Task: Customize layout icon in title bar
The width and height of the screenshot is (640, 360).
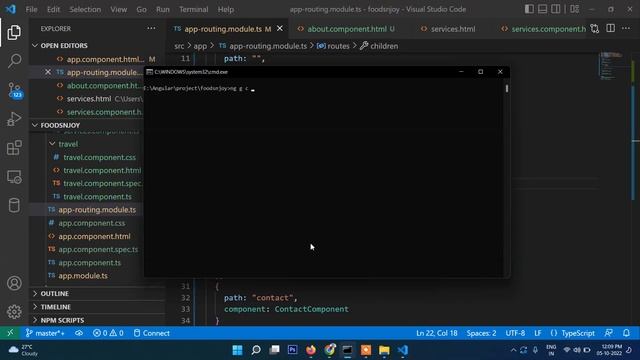Action: pos(575,9)
